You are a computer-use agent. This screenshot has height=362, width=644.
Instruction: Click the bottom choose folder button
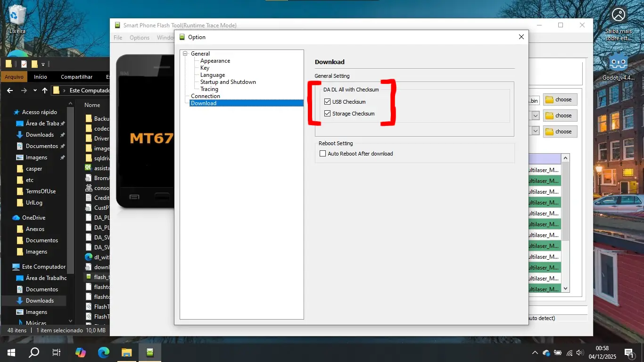(x=560, y=132)
